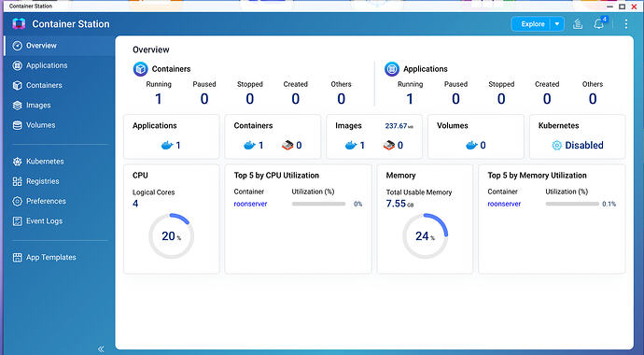Image resolution: width=644 pixels, height=355 pixels.
Task: Click the background tasks stack icon
Action: pyautogui.click(x=578, y=24)
